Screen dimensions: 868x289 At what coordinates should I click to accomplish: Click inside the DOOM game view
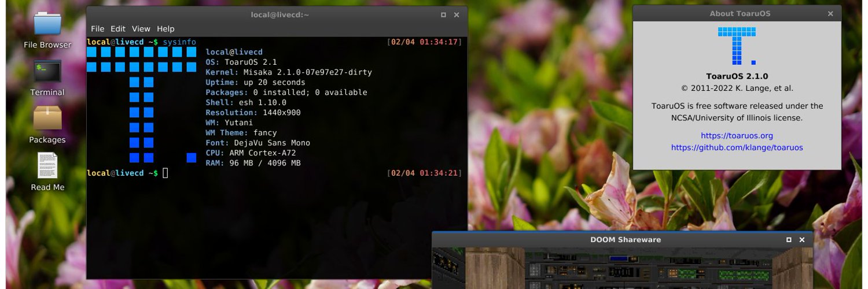tap(623, 268)
